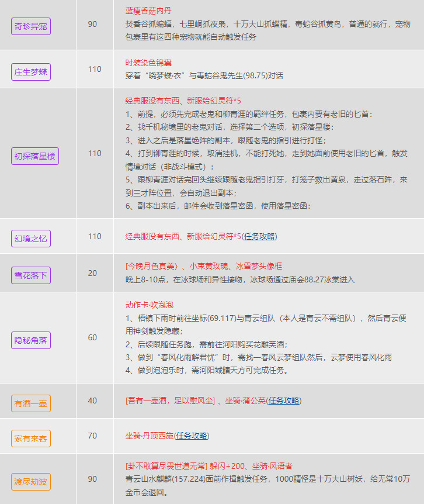The height and width of the screenshot is (504, 424).
Task: Click step 6 about 落星密函
Action: coord(218,206)
